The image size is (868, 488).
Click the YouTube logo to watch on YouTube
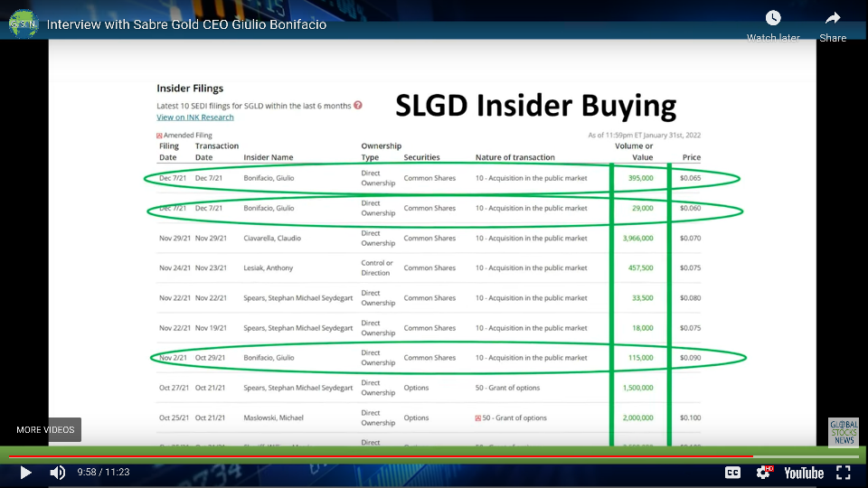pyautogui.click(x=804, y=473)
